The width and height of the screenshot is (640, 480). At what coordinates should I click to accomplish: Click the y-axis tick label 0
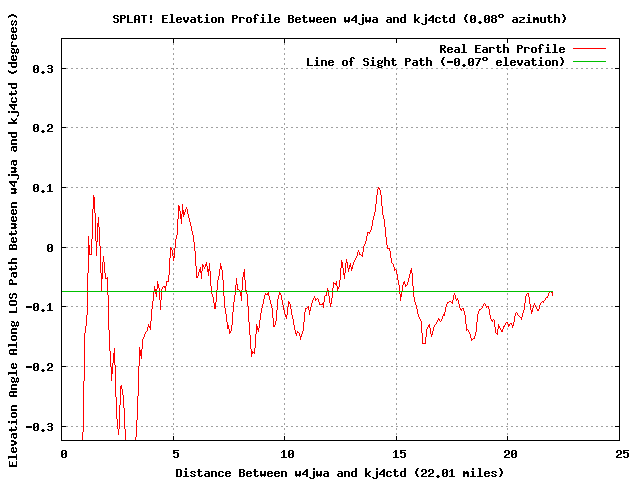50,248
